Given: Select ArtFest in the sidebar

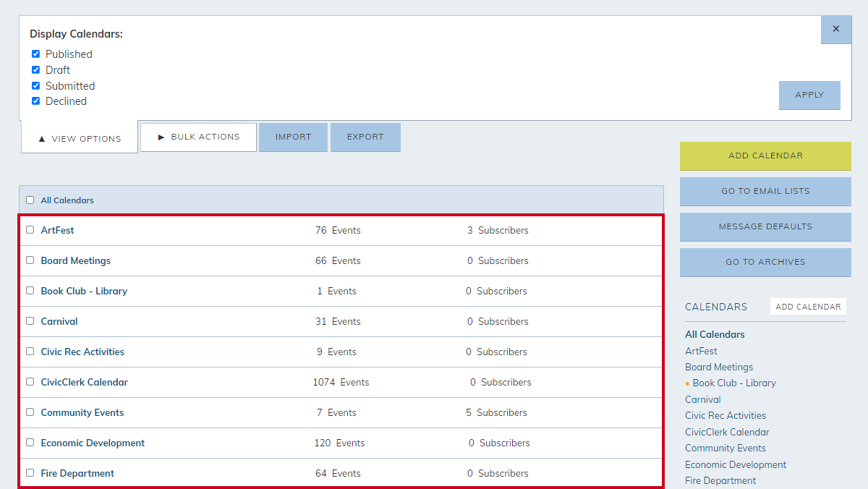Looking at the screenshot, I should pos(701,351).
